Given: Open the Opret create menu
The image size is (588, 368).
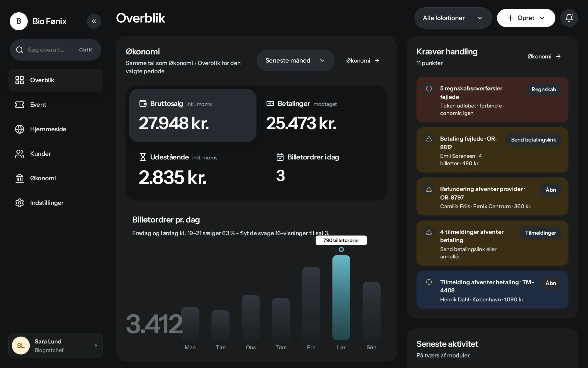Looking at the screenshot, I should point(526,18).
